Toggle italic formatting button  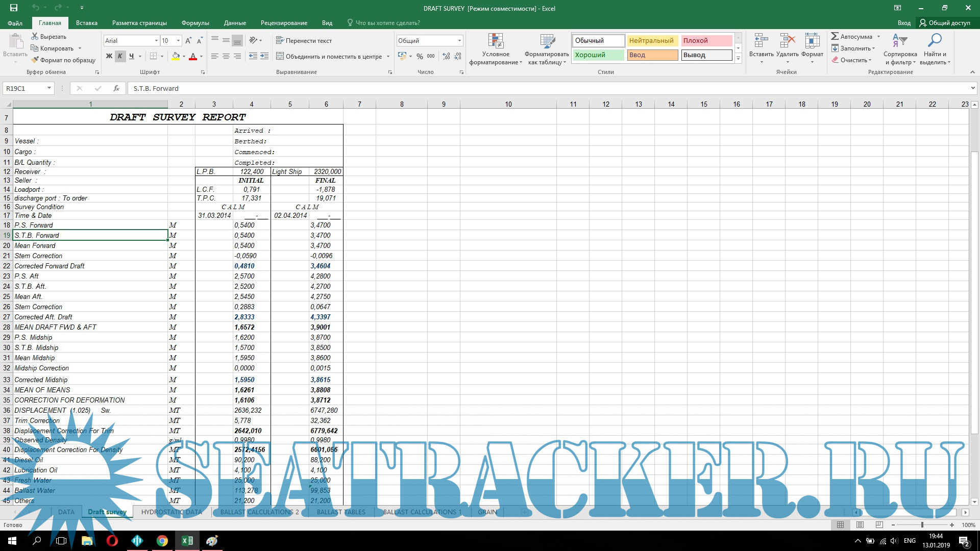pos(120,56)
